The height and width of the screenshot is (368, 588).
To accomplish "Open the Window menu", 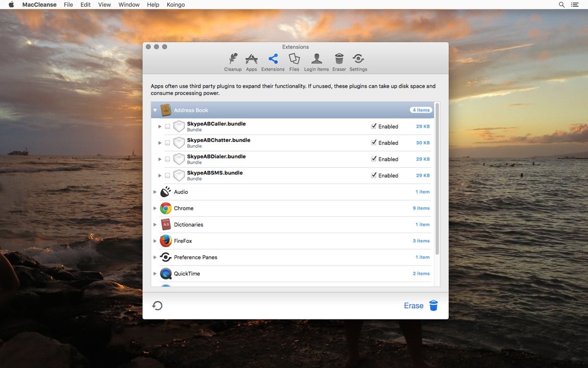I will click(x=128, y=4).
